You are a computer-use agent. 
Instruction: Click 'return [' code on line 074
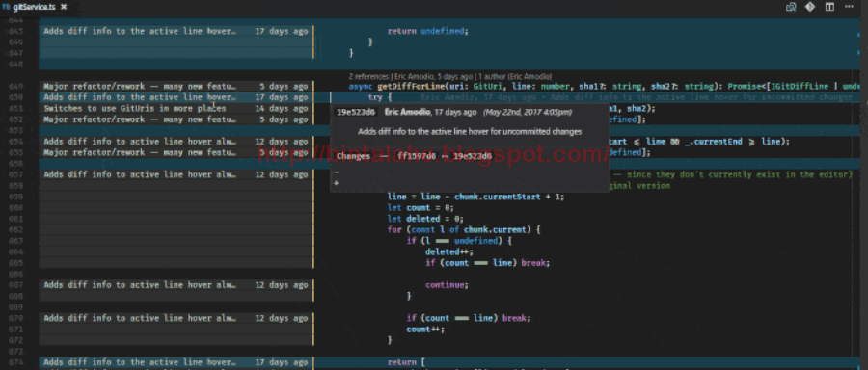pos(406,363)
